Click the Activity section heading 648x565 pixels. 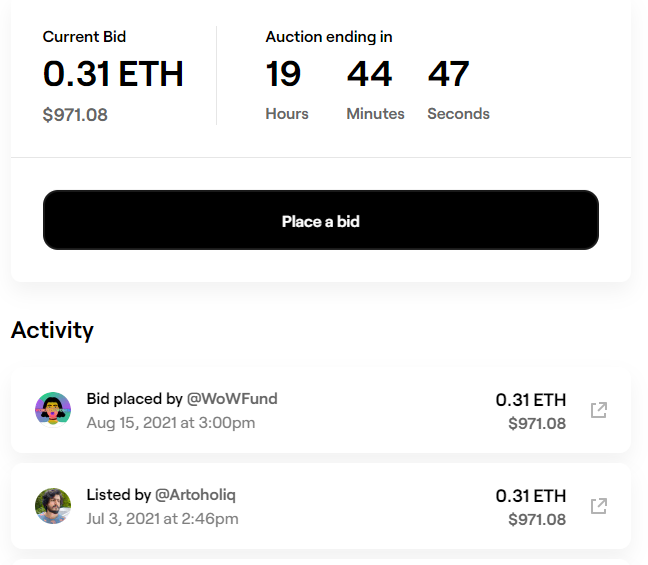[52, 330]
